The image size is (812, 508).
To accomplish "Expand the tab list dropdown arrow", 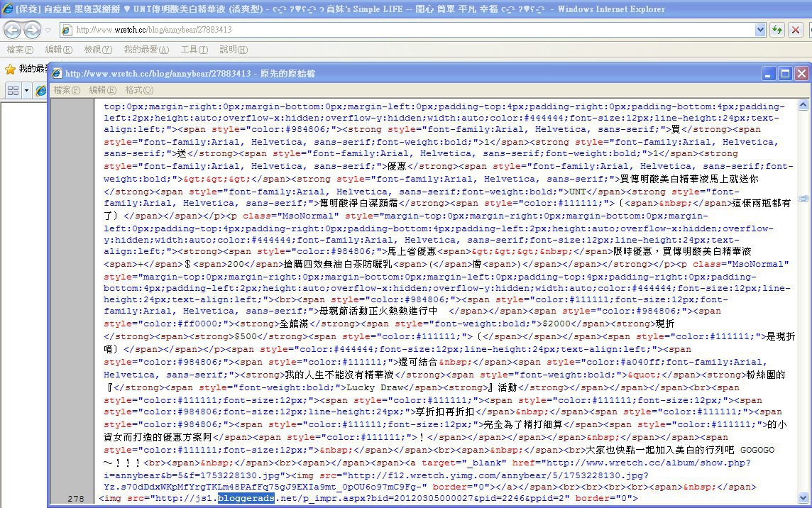I will (26, 91).
